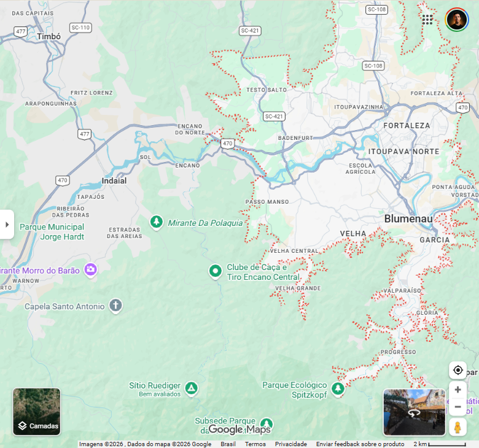This screenshot has height=448, width=479.
Task: Select Clube de Caça e Tiro marker
Action: click(x=216, y=271)
